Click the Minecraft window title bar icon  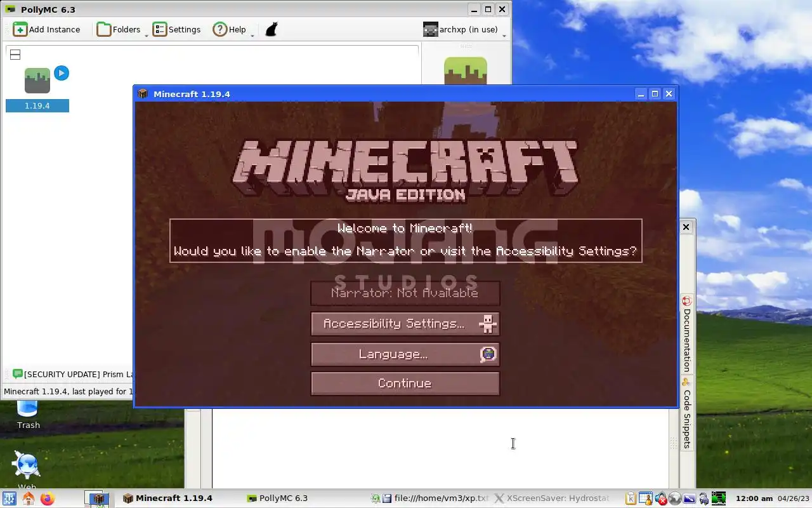tap(143, 94)
